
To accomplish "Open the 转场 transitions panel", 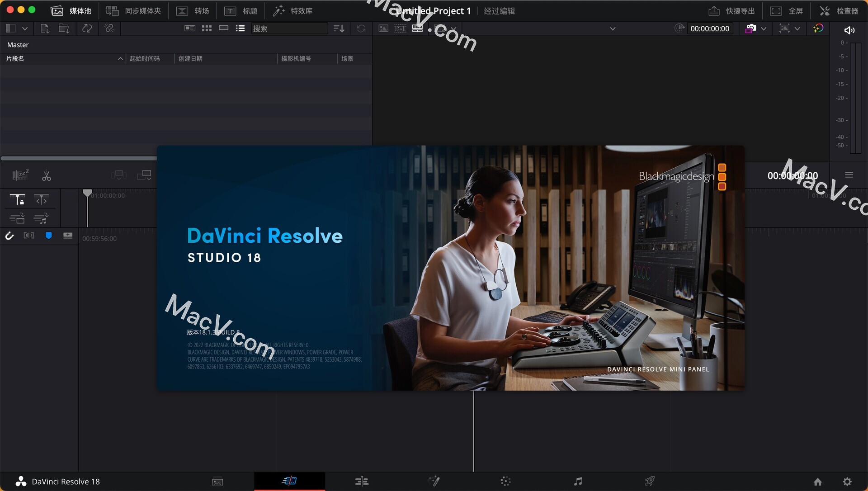I will pos(193,11).
